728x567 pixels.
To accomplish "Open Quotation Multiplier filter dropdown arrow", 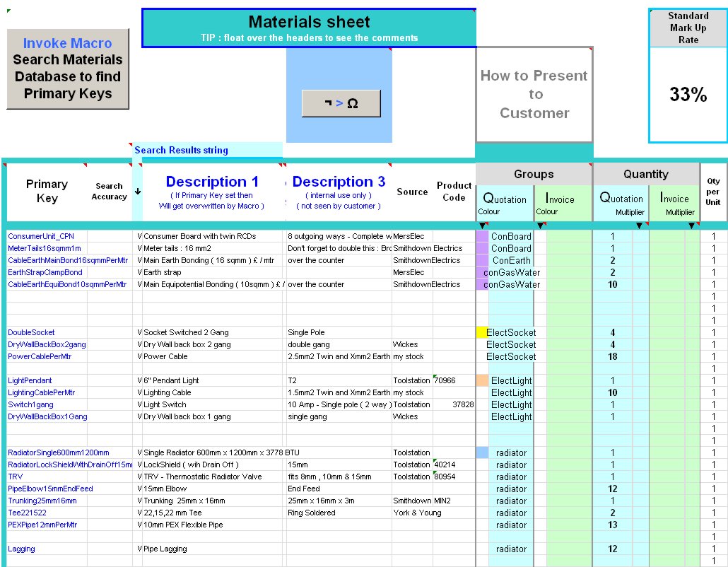I will point(640,226).
